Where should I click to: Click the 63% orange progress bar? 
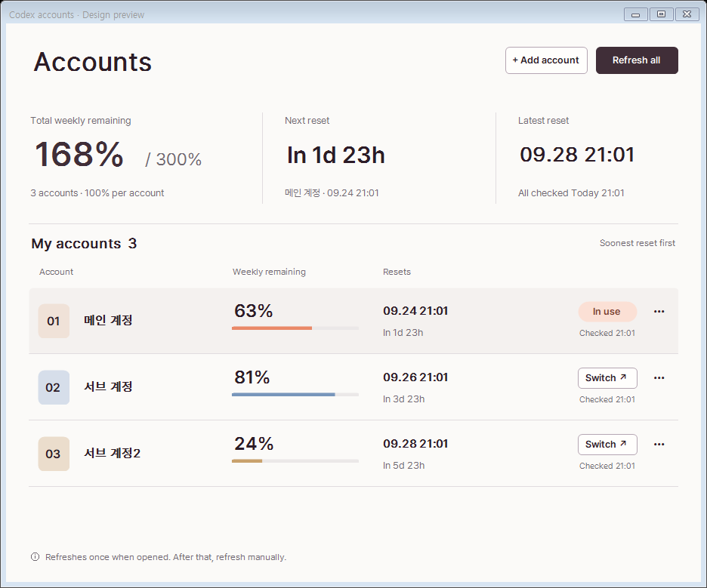(295, 328)
